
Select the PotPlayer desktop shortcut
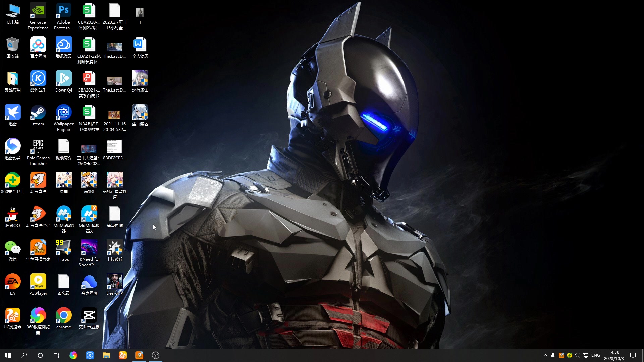click(38, 285)
